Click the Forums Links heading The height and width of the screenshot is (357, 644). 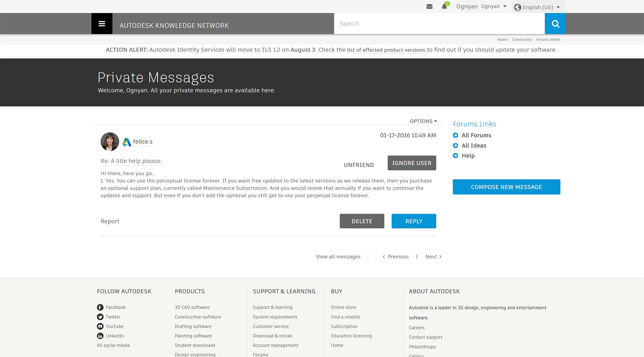pyautogui.click(x=474, y=124)
